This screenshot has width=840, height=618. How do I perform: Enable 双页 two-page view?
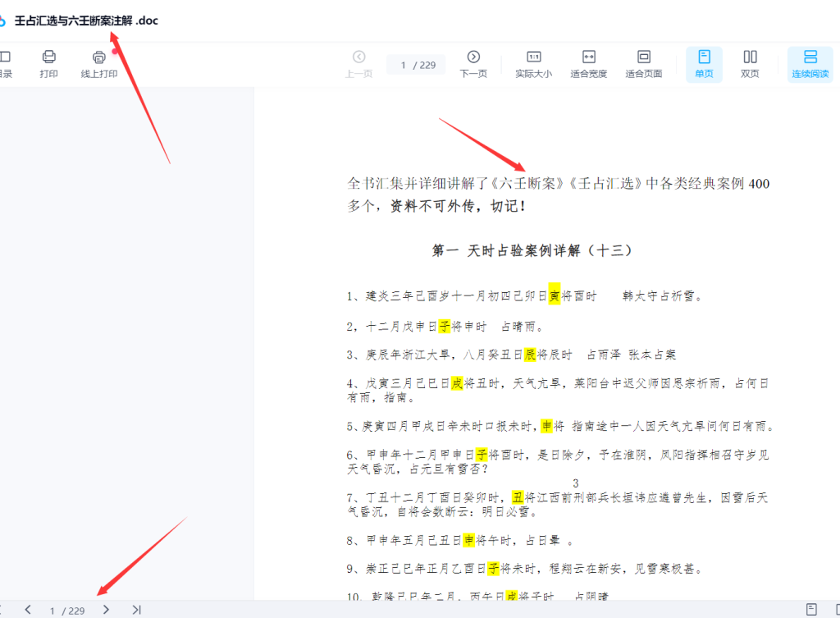(x=750, y=64)
